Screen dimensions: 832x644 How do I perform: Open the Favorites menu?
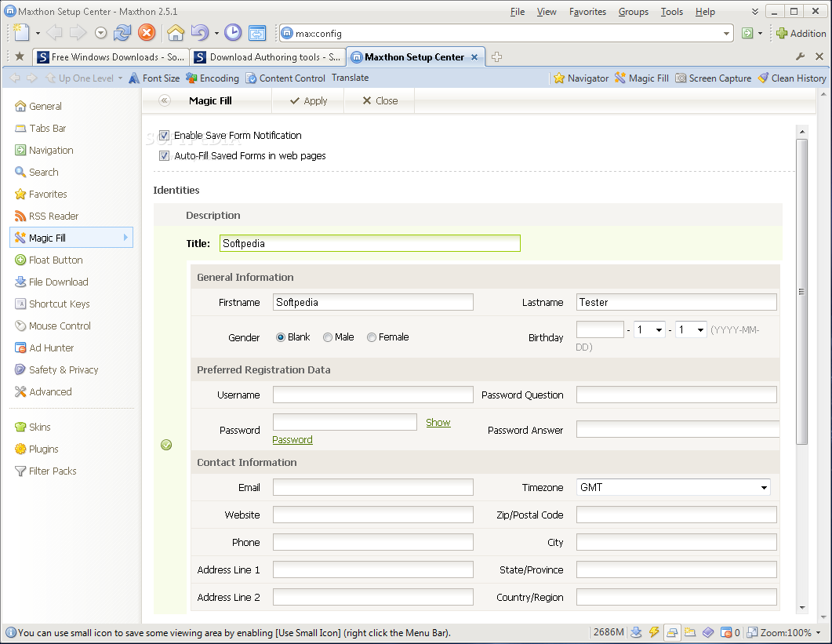587,12
